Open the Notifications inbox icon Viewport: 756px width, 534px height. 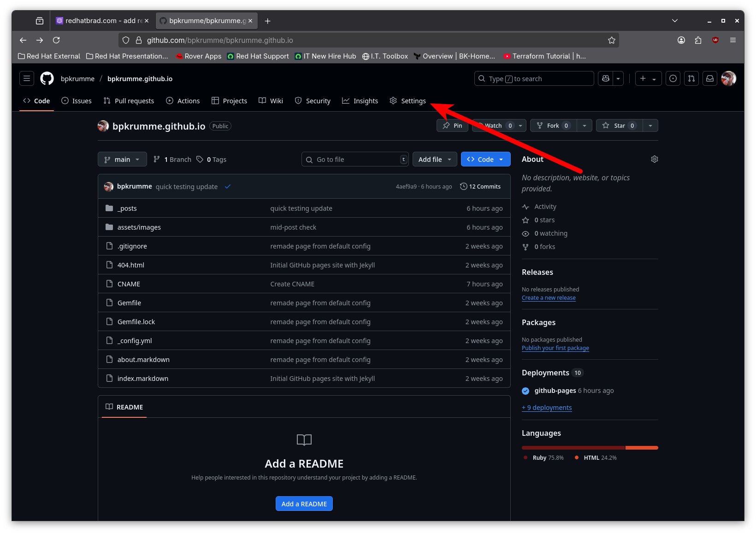(x=710, y=79)
